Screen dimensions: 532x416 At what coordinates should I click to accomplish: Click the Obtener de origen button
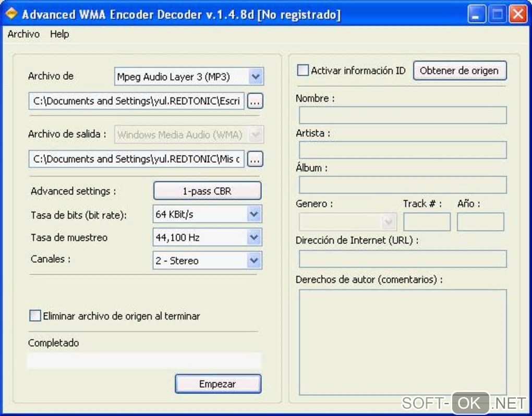460,70
